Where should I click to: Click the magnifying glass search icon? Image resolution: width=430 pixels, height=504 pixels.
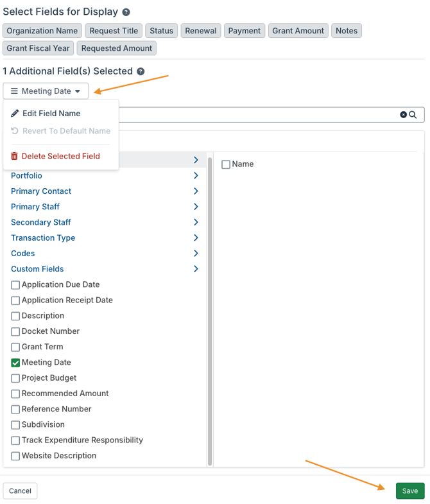413,115
